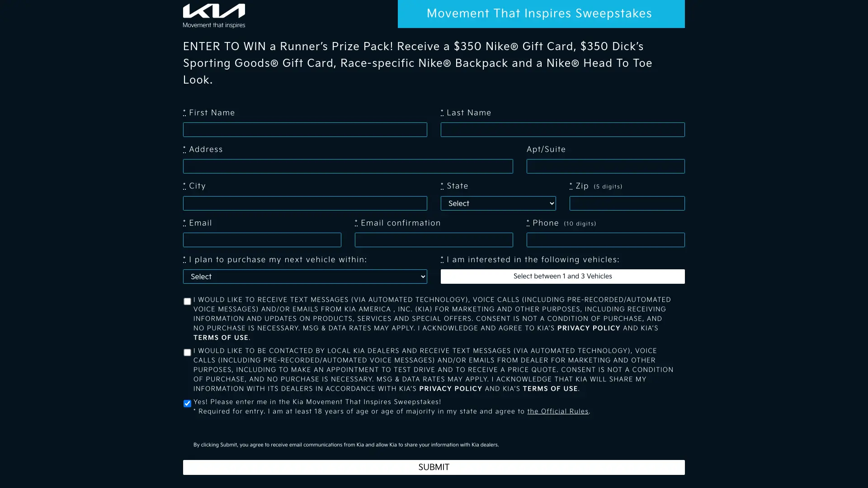
Task: Open the Select between 1 and 3 Vehicles picker
Action: click(562, 277)
